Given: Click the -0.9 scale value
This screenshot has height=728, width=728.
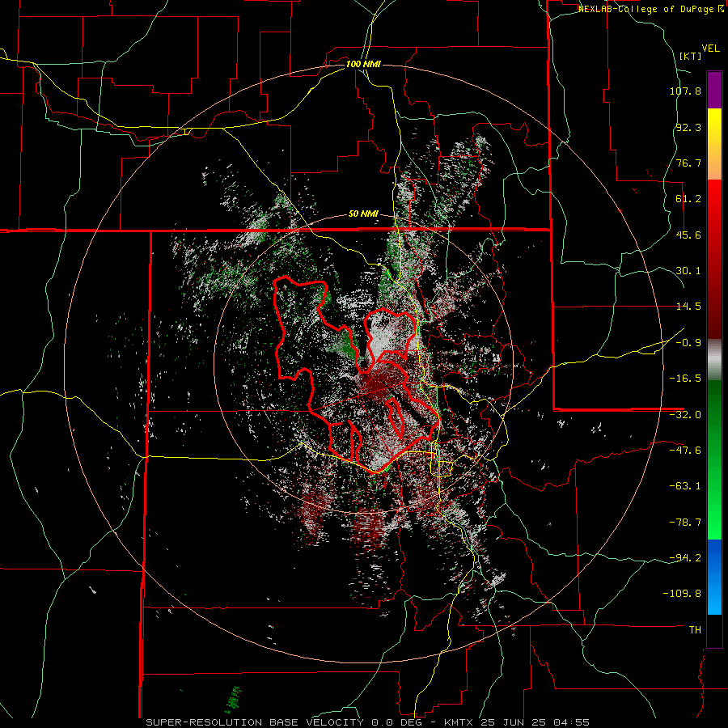Looking at the screenshot, I should (x=688, y=343).
